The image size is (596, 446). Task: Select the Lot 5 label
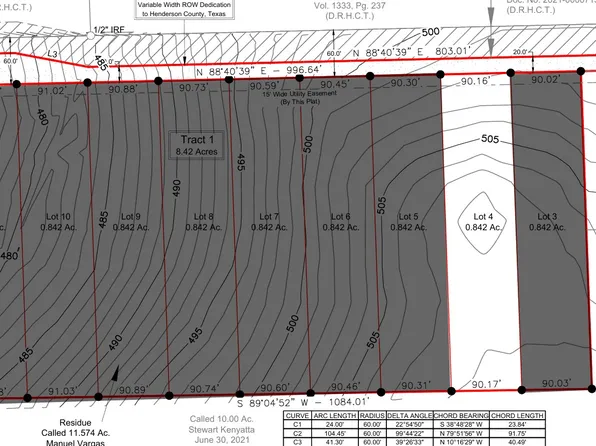coord(409,222)
